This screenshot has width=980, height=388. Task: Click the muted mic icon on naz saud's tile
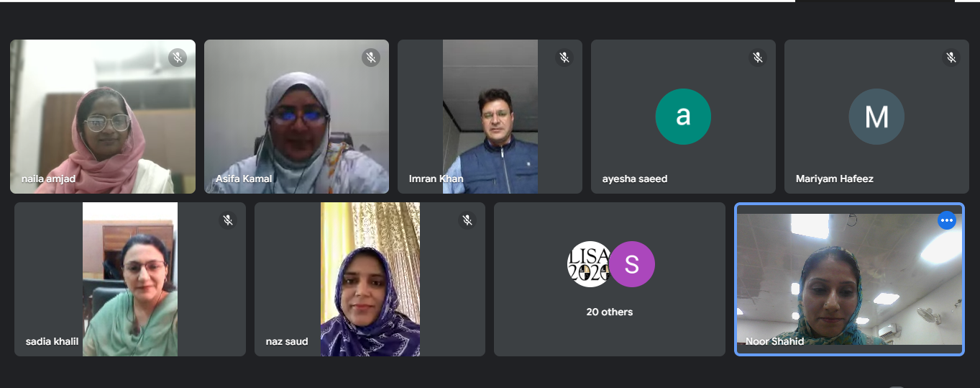(467, 220)
